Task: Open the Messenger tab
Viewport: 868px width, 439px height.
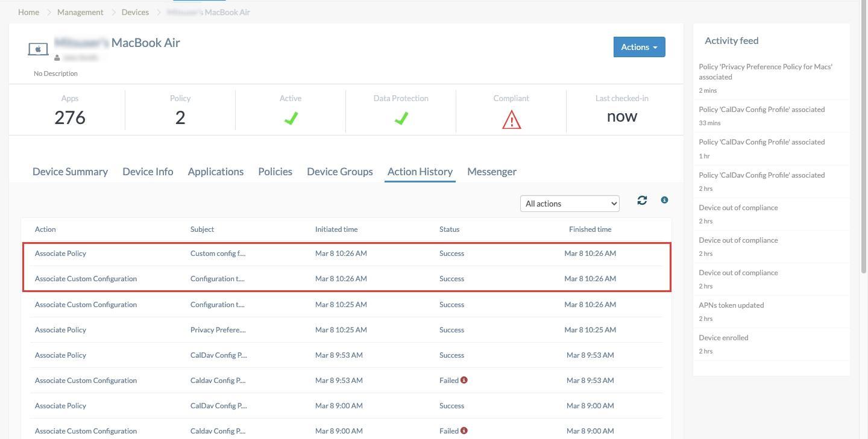Action: coord(492,172)
